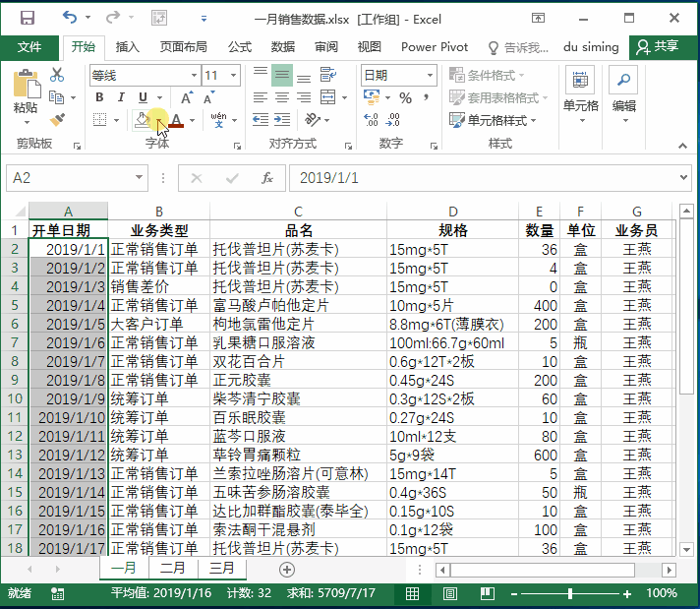The height and width of the screenshot is (609, 700).
Task: Open font settings dialog launcher
Action: click(237, 147)
